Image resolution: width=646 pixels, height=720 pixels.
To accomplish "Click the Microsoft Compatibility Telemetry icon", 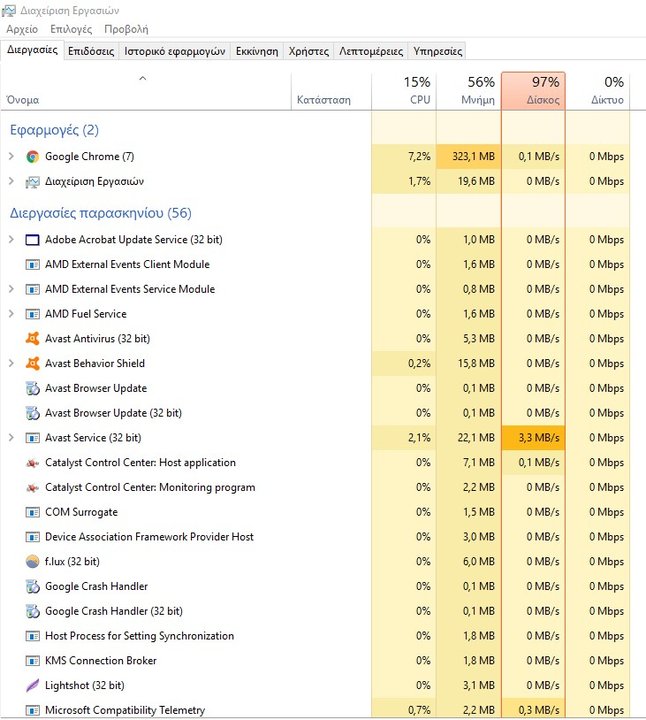I will click(32, 710).
